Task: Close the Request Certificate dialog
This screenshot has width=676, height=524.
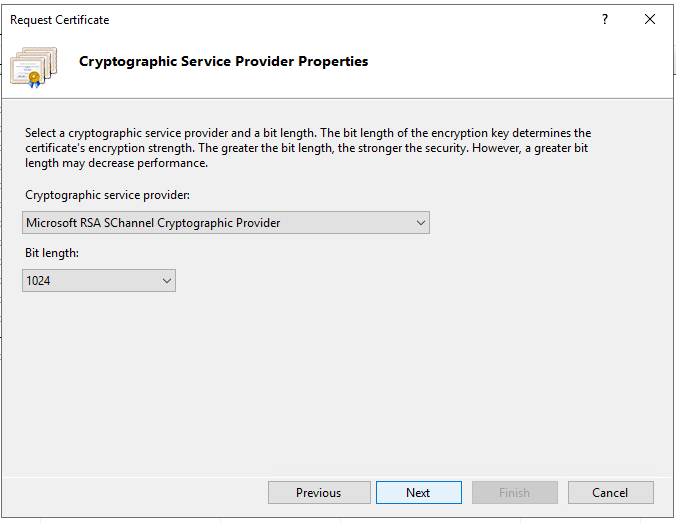Action: click(x=650, y=19)
